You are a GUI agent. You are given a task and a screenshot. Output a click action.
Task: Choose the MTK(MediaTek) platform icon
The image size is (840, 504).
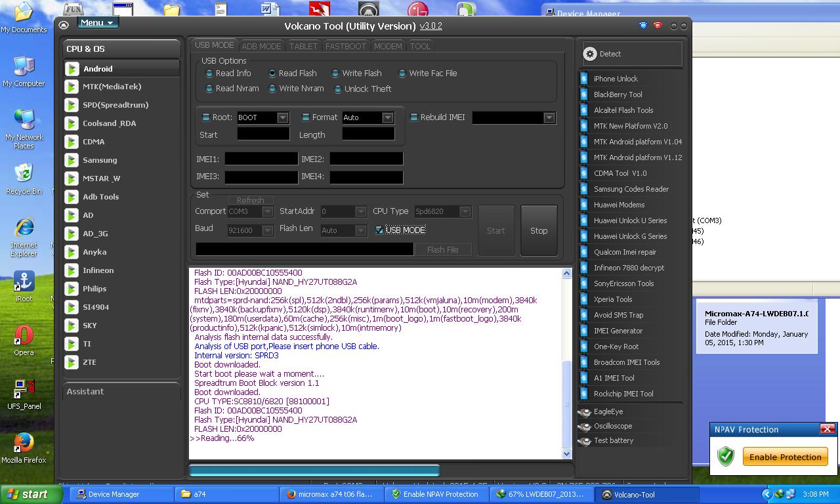click(72, 87)
